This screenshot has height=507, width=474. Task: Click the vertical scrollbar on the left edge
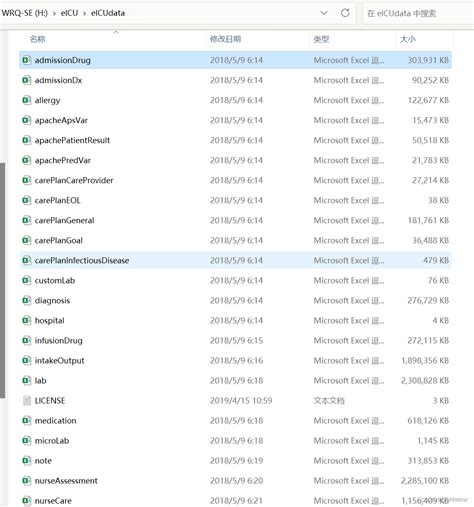(x=3, y=280)
